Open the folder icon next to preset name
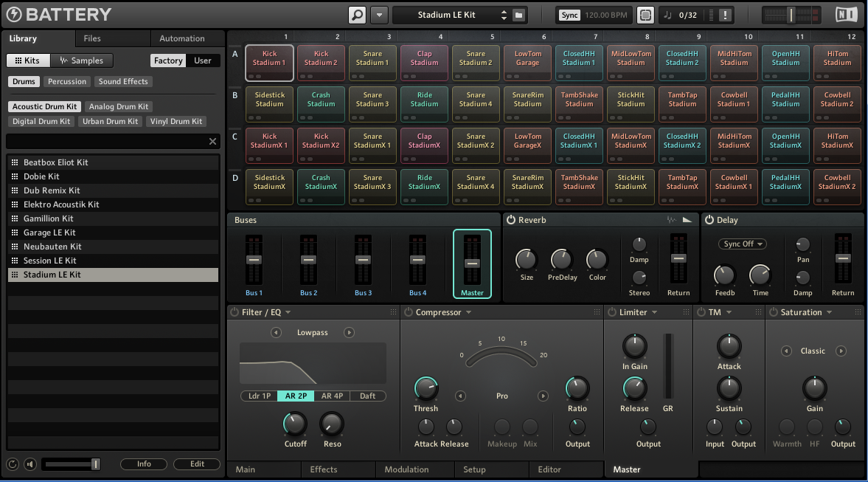 click(x=518, y=15)
